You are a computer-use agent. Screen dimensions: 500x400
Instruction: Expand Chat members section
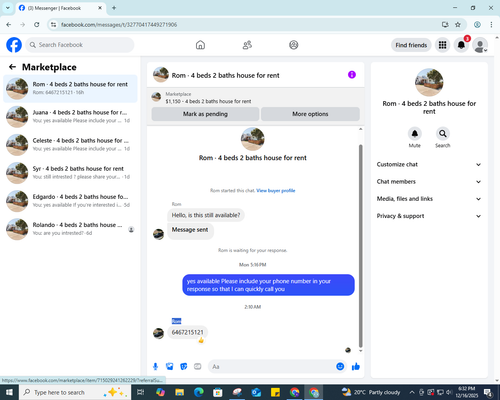point(429,182)
